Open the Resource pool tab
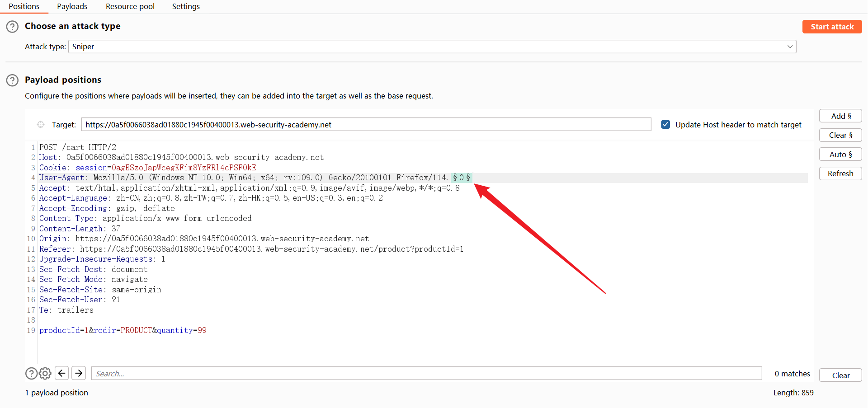 pyautogui.click(x=130, y=6)
